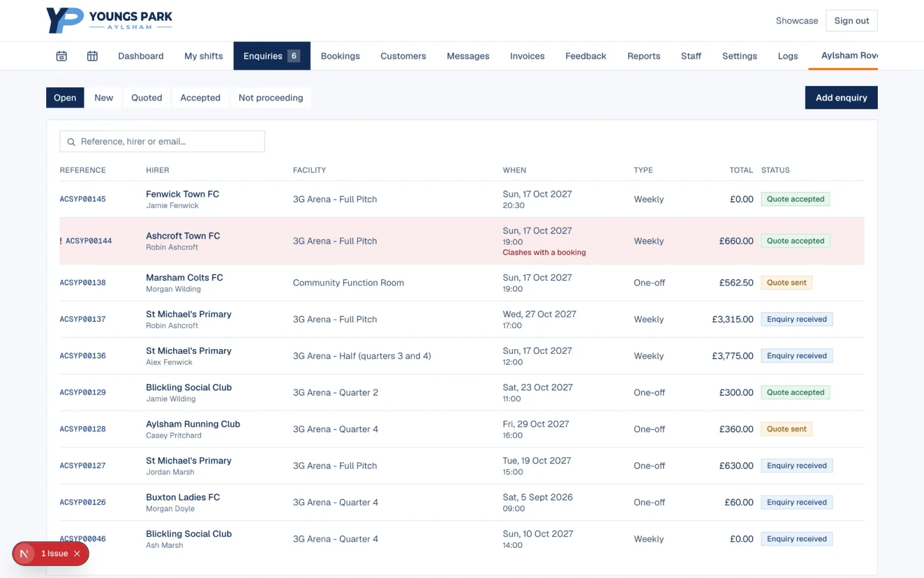Screen dimensions: 924x578
Task: Open the Next.js N issue indicator
Action: (24, 554)
